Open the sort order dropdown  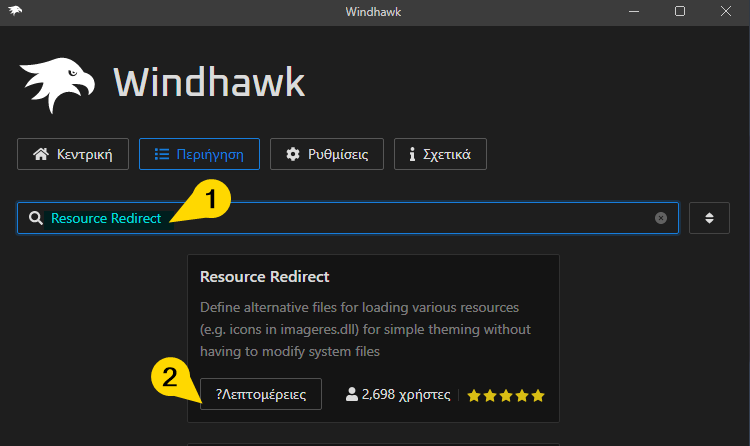[709, 218]
